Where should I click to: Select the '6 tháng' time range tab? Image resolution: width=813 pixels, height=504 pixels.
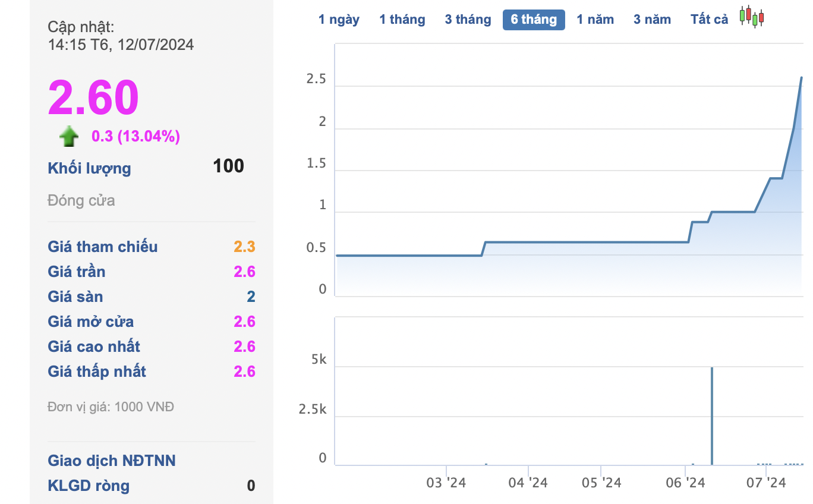[x=534, y=20]
